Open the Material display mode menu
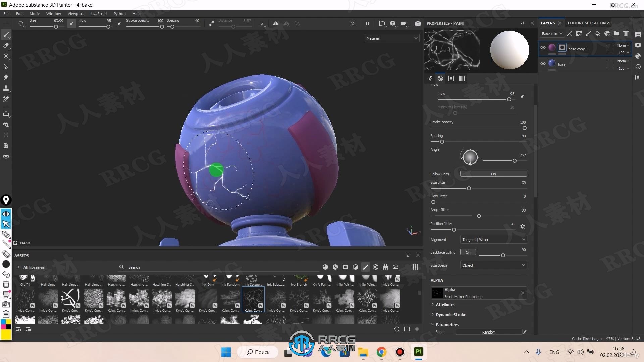The image size is (644, 362). pos(391,38)
